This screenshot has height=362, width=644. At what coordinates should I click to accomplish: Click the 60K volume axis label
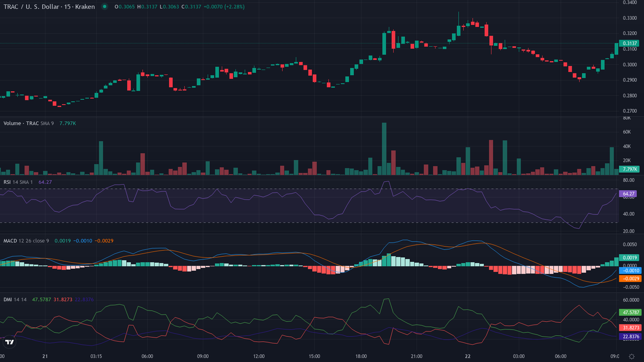click(x=626, y=132)
